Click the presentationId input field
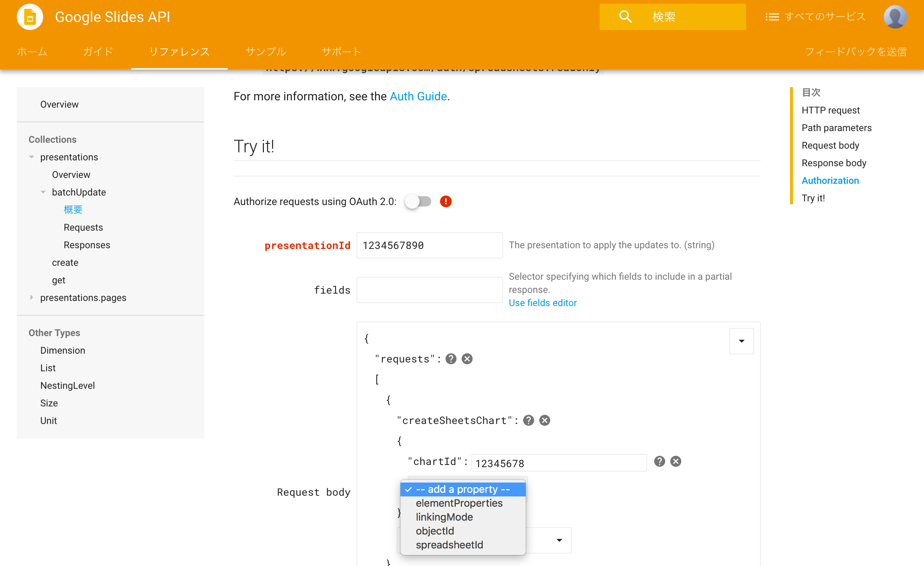This screenshot has width=924, height=566. tap(429, 245)
